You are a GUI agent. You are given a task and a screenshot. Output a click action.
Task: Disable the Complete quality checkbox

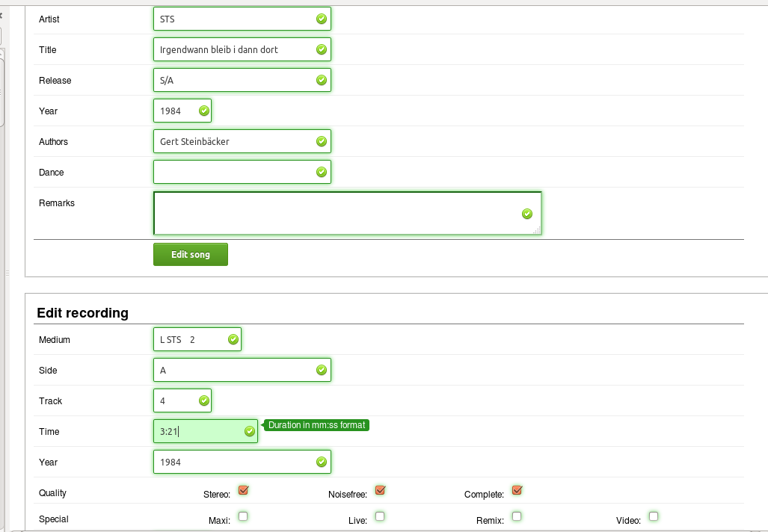(x=517, y=490)
